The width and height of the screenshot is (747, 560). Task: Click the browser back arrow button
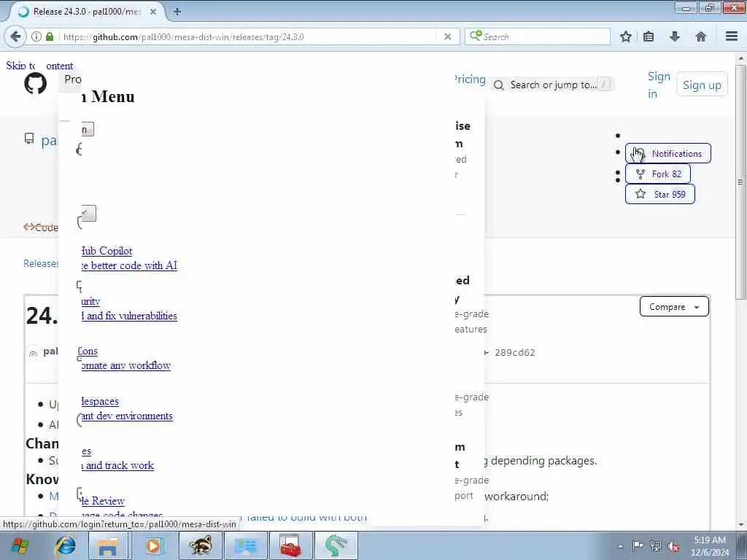15,36
